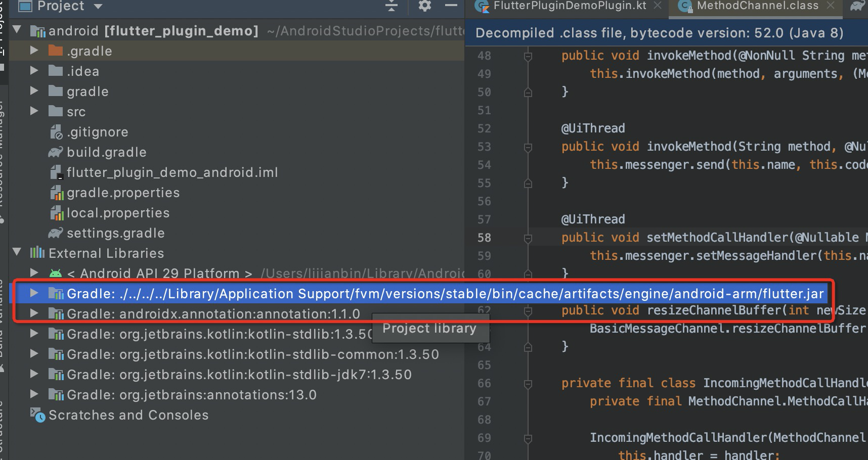Click the Gradle elephant icon beside build.gradle
Screen dimensions: 868x460
(x=55, y=152)
